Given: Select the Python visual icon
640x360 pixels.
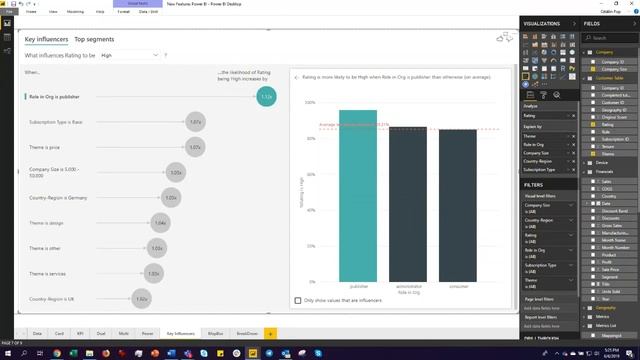Looking at the screenshot, I should pyautogui.click(x=572, y=68).
